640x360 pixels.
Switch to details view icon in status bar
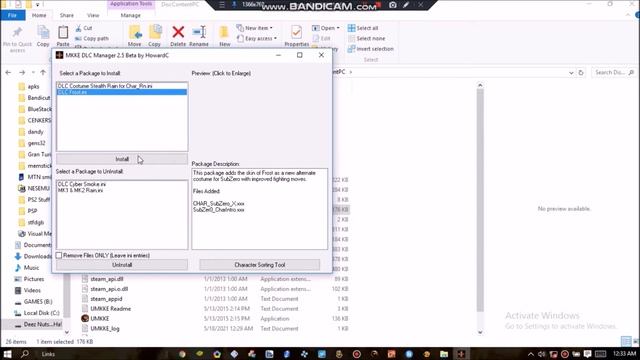point(626,341)
